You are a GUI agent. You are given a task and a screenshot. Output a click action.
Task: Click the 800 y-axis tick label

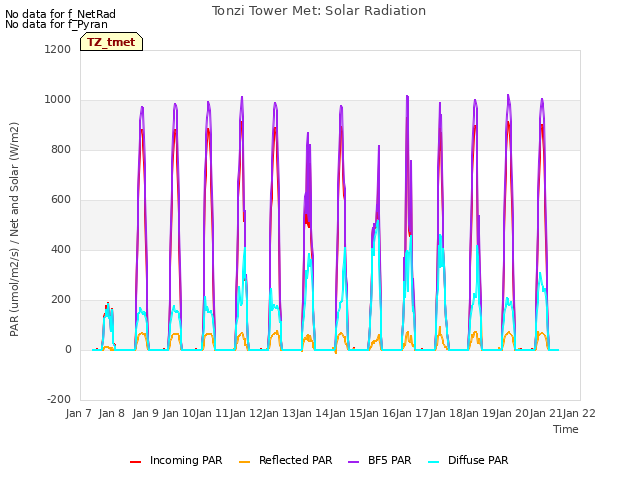(61, 149)
